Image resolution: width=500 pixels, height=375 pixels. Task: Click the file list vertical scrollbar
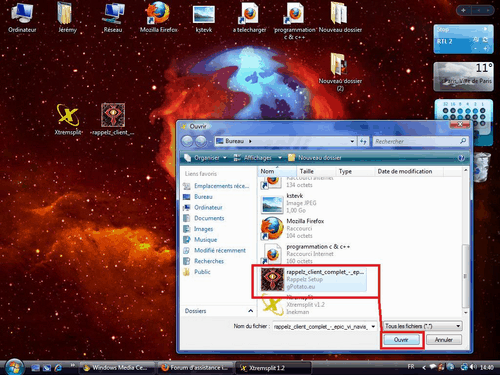click(x=465, y=276)
